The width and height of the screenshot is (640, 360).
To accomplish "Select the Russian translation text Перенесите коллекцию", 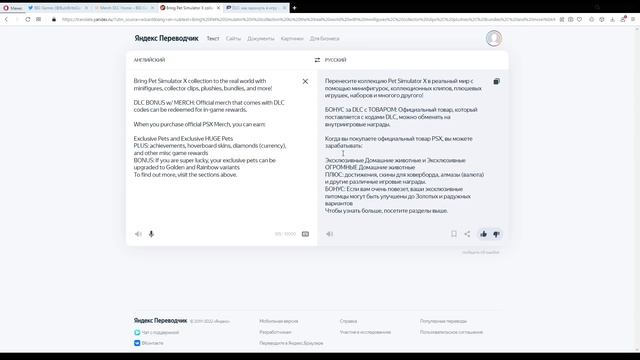I will coord(355,81).
